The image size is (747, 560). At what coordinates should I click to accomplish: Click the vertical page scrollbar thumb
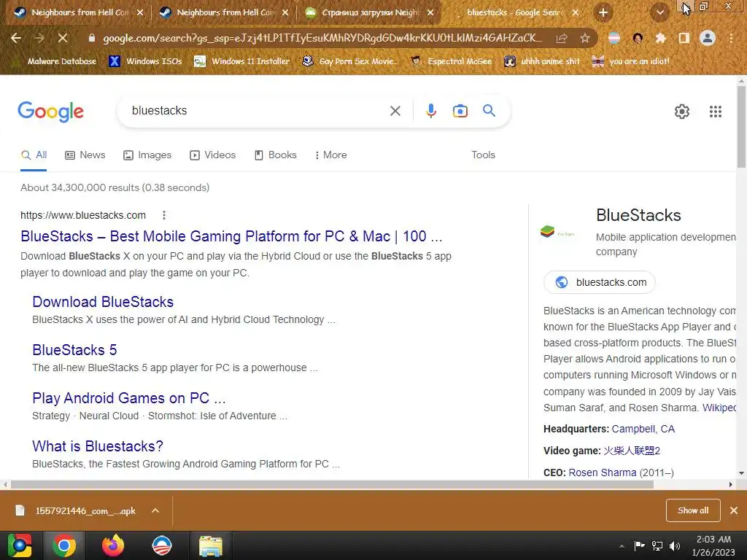[x=741, y=126]
